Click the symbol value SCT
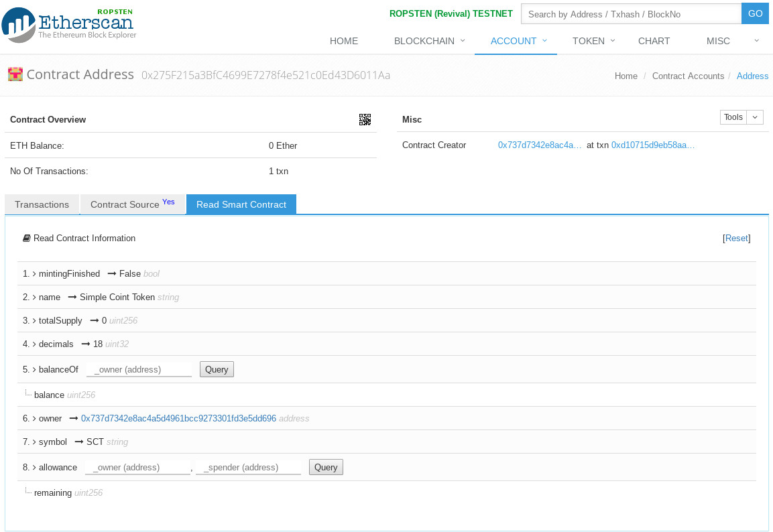The height and width of the screenshot is (532, 773). click(x=95, y=442)
